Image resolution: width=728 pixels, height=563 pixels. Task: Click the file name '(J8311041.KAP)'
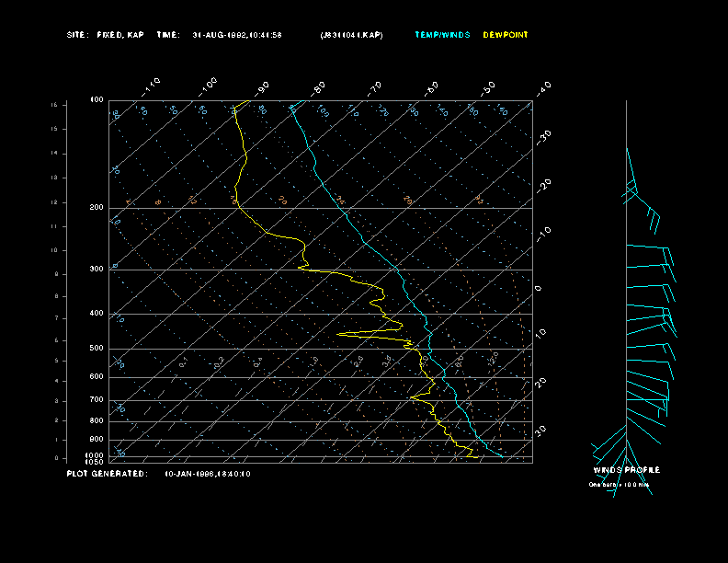click(x=351, y=35)
